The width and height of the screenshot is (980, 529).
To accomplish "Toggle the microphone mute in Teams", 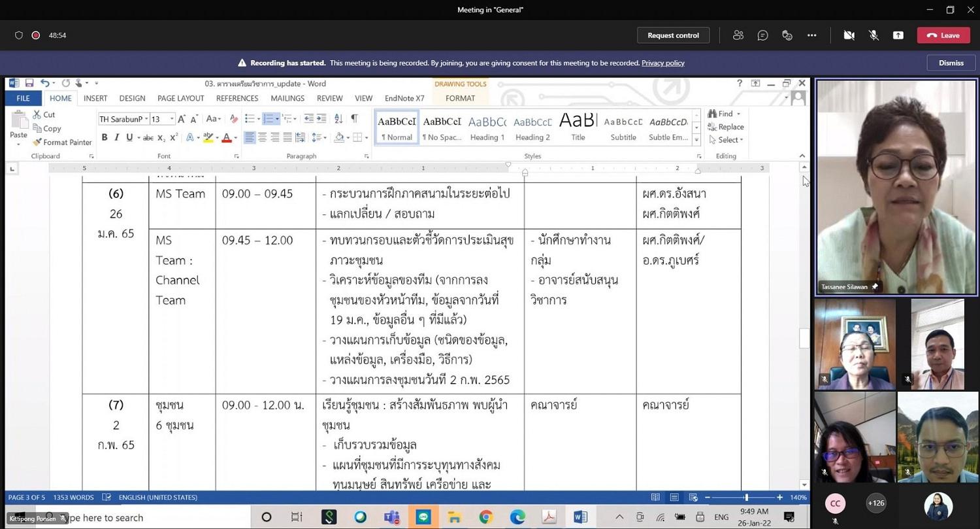I will click(874, 35).
